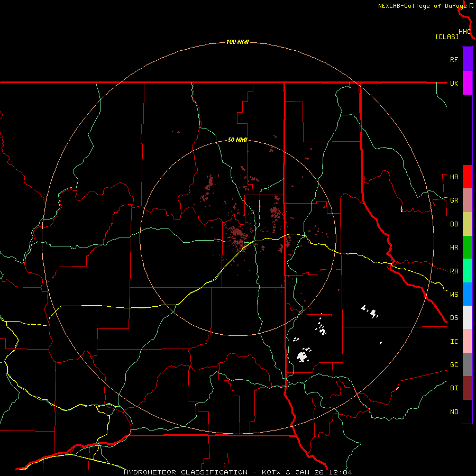Click the HHC product code label
This screenshot has width=476, height=476.
[x=465, y=32]
